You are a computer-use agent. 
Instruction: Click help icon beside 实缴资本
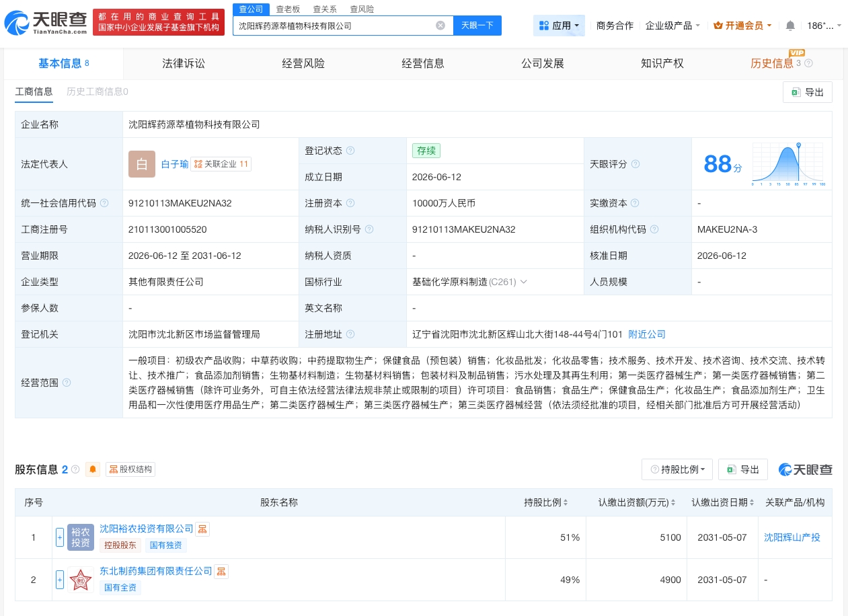[635, 203]
